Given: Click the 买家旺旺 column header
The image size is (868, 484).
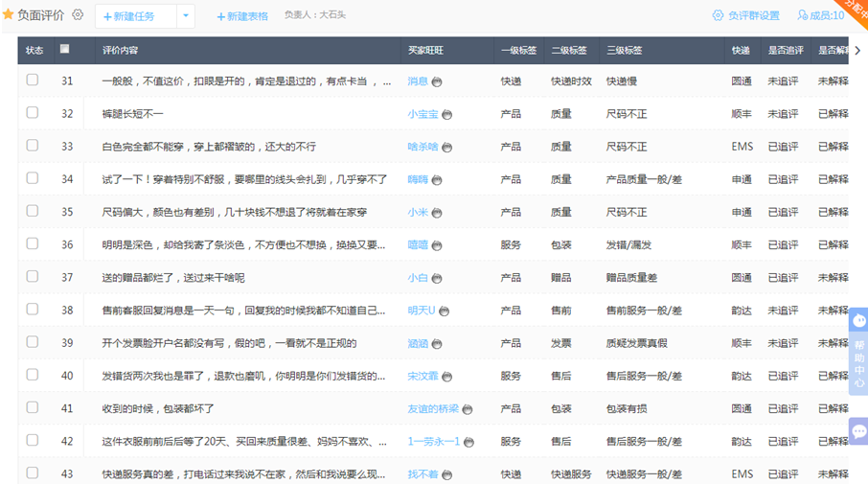Looking at the screenshot, I should [425, 51].
